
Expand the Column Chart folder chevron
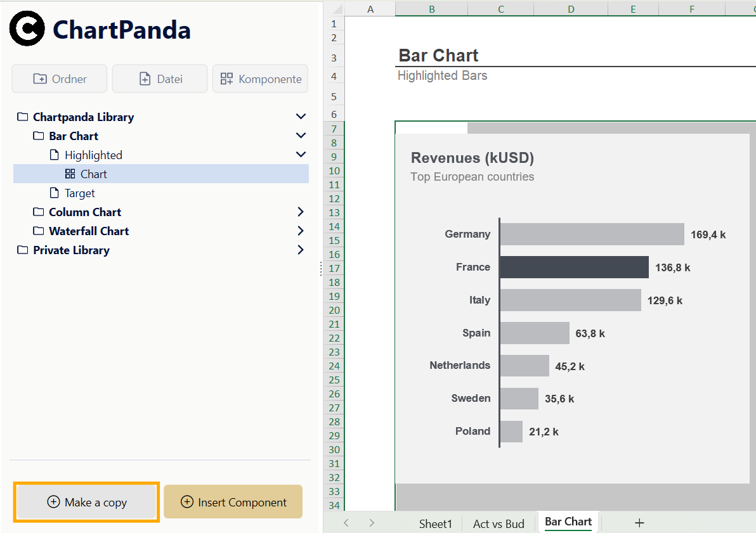pos(301,212)
